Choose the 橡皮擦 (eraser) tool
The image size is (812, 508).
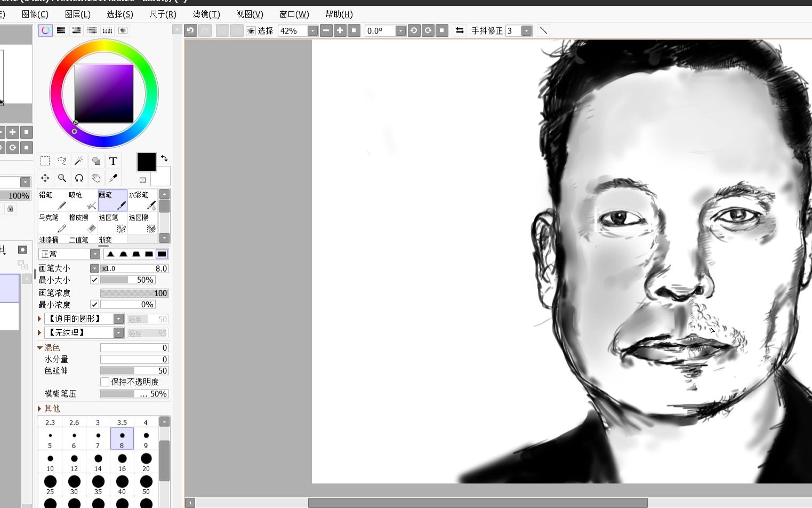coord(83,223)
